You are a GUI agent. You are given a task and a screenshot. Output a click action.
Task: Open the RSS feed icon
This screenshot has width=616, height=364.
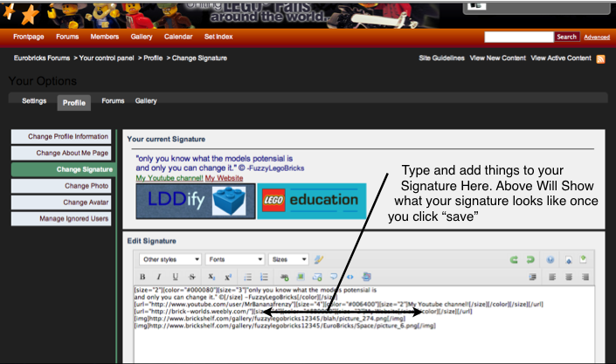pos(600,58)
